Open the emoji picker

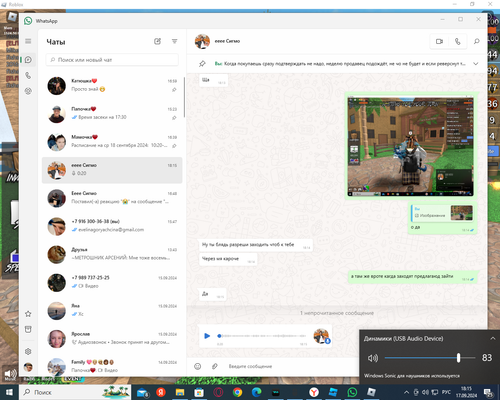(x=198, y=366)
